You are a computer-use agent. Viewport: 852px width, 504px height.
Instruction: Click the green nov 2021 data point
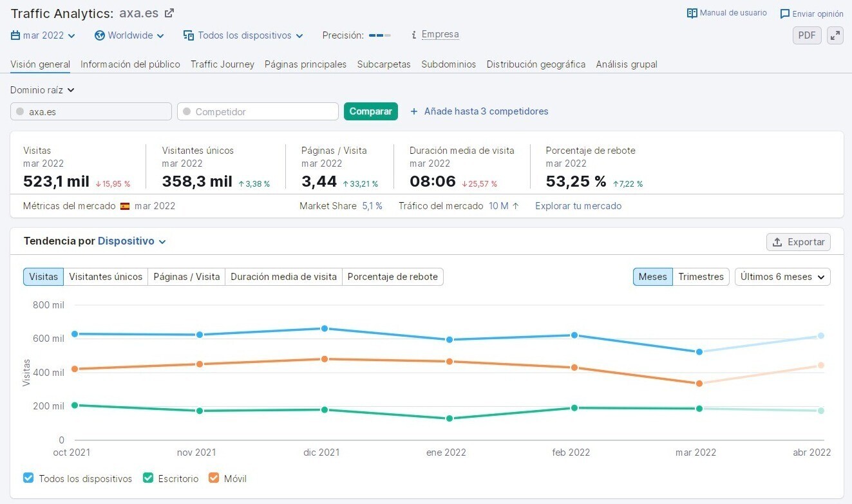[200, 411]
